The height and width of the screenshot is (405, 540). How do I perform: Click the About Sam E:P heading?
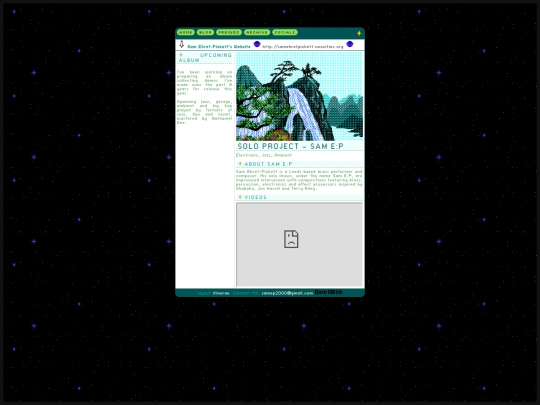point(268,164)
